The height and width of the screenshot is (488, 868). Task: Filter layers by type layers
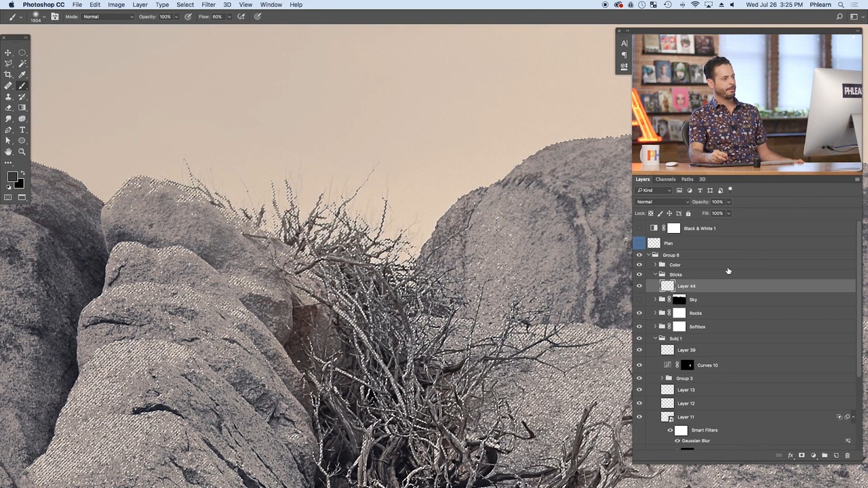click(700, 190)
